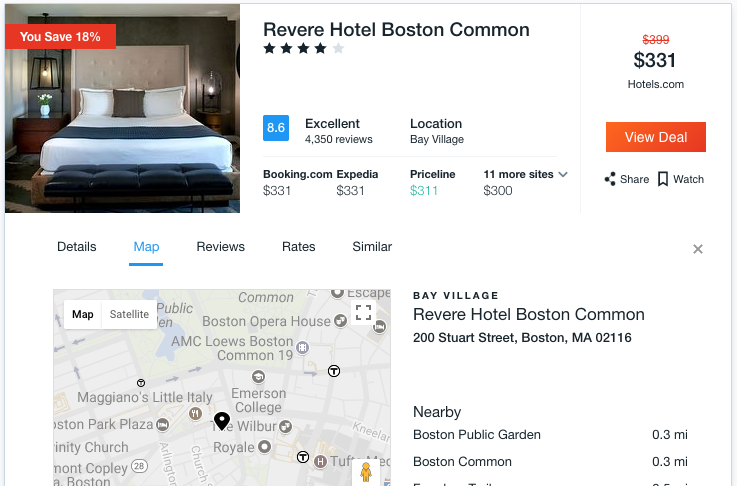Viewport: 737px width, 486px height.
Task: Switch to the Rates tab
Action: click(298, 247)
